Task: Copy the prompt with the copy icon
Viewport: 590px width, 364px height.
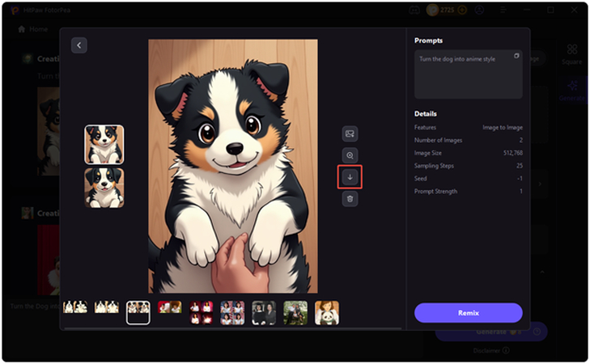Action: coord(516,56)
